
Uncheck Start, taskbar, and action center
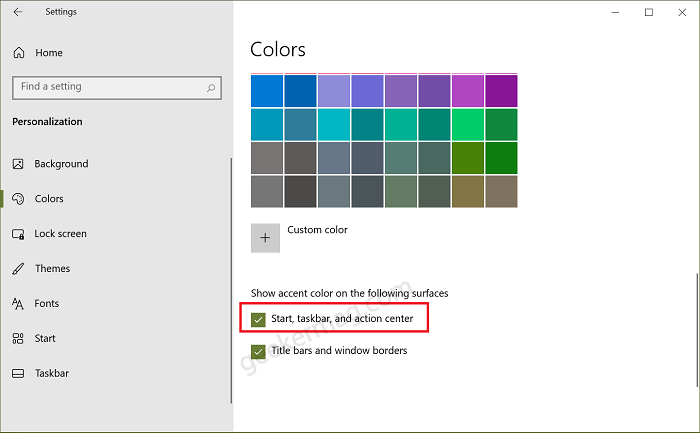click(258, 320)
